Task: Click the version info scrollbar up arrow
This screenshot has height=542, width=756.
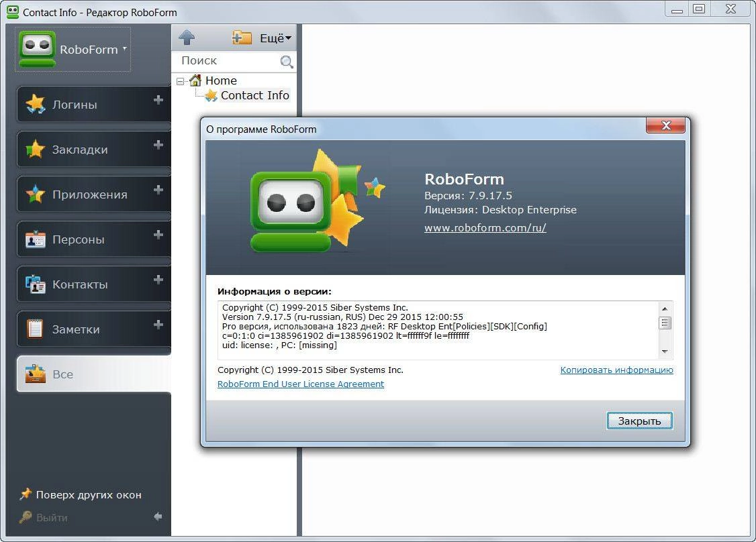Action: tap(665, 309)
